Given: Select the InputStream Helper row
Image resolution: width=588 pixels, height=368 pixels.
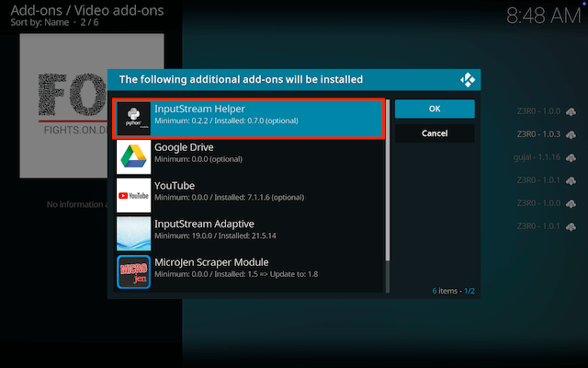Looking at the screenshot, I should pos(249,119).
